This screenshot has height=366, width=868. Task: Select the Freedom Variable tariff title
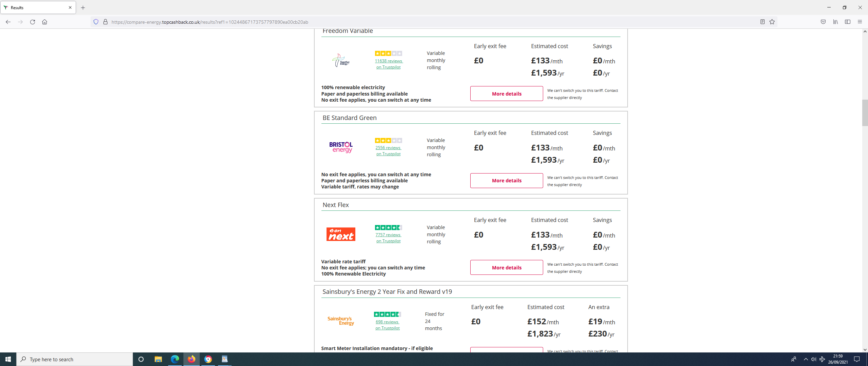coord(348,31)
